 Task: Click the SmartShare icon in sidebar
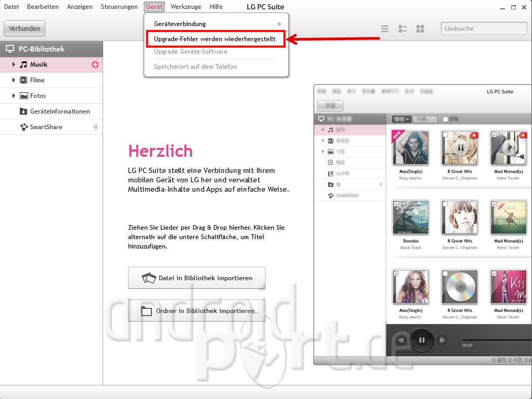click(x=23, y=127)
